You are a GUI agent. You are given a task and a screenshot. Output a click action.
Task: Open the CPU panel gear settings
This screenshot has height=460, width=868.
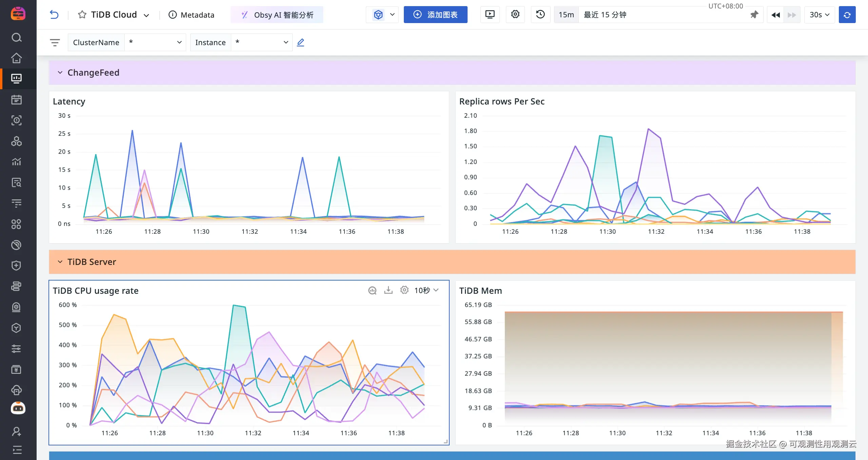click(404, 290)
